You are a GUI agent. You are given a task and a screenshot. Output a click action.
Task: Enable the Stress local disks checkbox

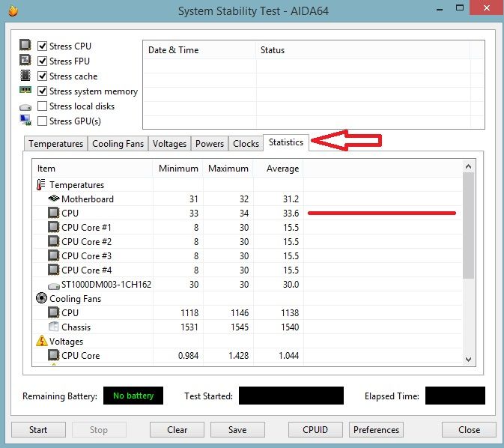[x=42, y=106]
